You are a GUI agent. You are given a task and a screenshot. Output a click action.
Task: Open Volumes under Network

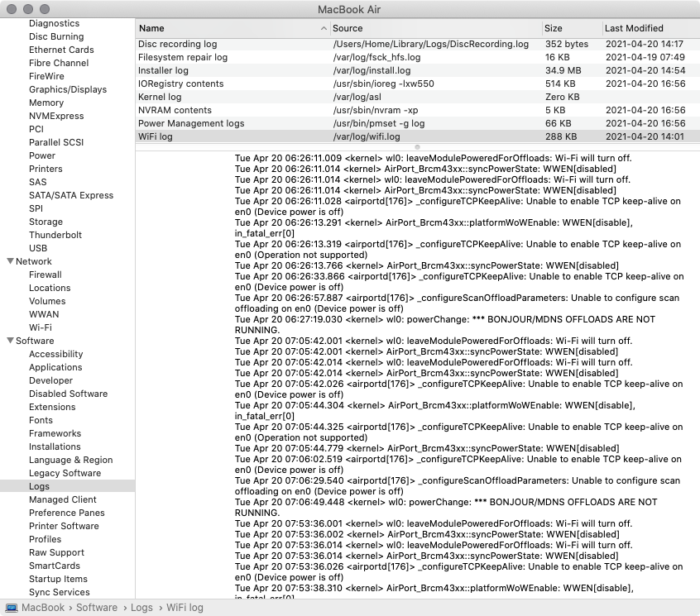pos(47,301)
